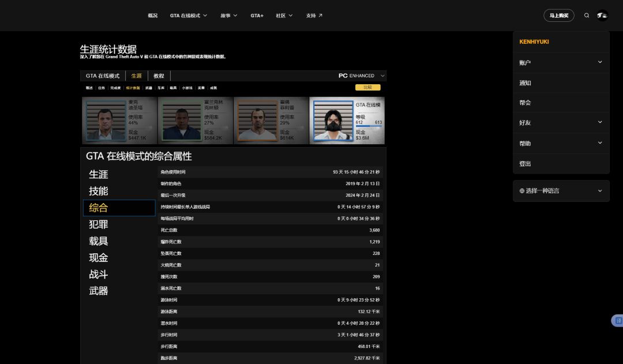Open the 武器 sub-tab
The image size is (623, 364).
click(149, 88)
